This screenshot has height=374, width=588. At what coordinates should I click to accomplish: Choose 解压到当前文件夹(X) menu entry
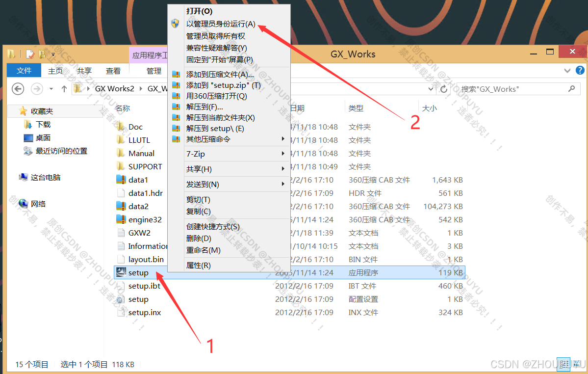(x=221, y=117)
